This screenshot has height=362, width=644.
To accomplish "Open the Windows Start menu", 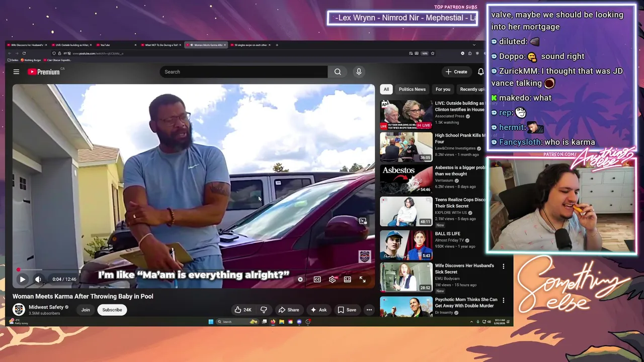I will 211,322.
